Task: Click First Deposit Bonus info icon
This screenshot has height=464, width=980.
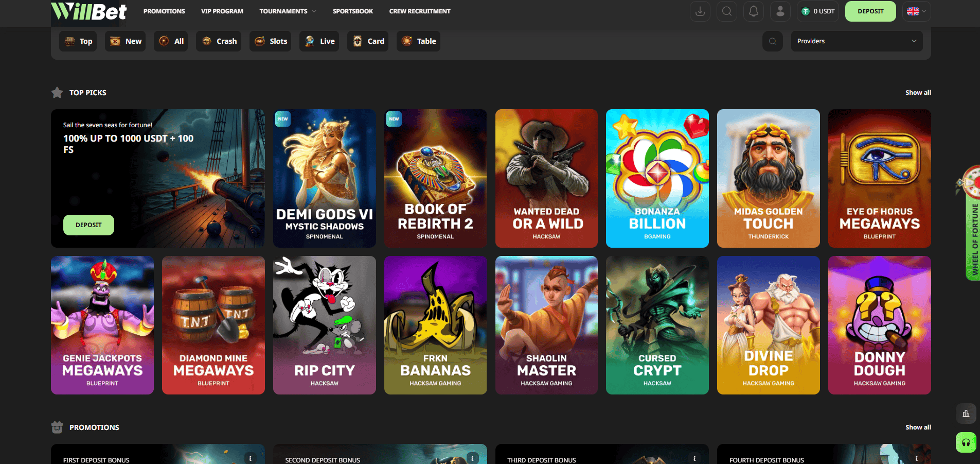Action: 251,458
